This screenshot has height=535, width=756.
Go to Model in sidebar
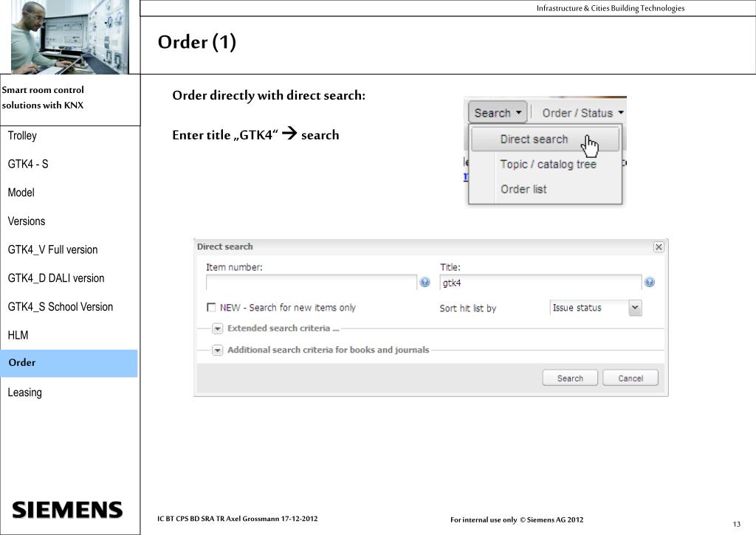(x=21, y=193)
